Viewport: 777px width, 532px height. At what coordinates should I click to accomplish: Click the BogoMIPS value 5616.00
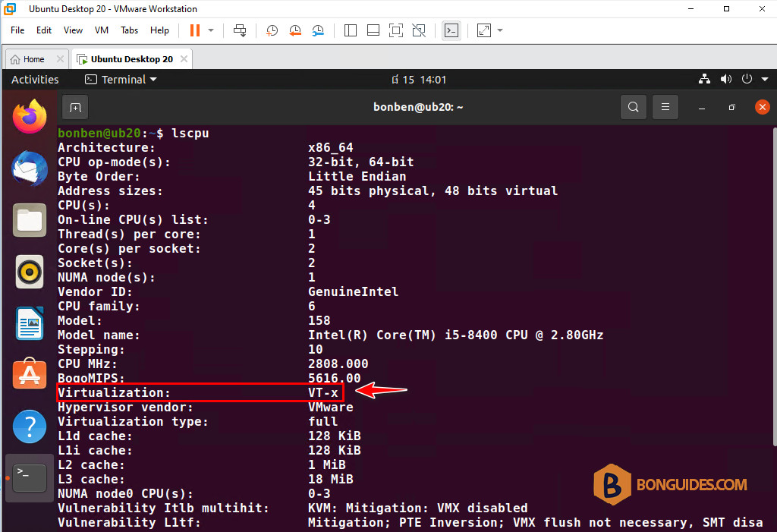pos(335,378)
